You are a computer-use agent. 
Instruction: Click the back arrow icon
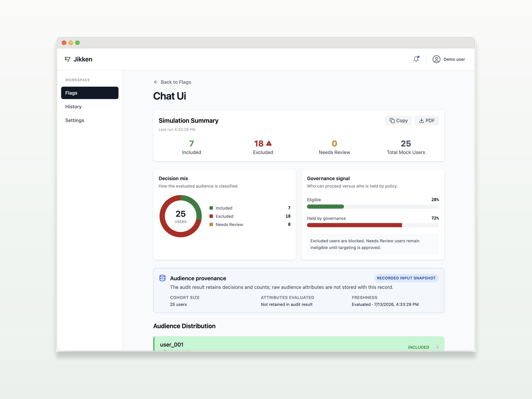156,82
